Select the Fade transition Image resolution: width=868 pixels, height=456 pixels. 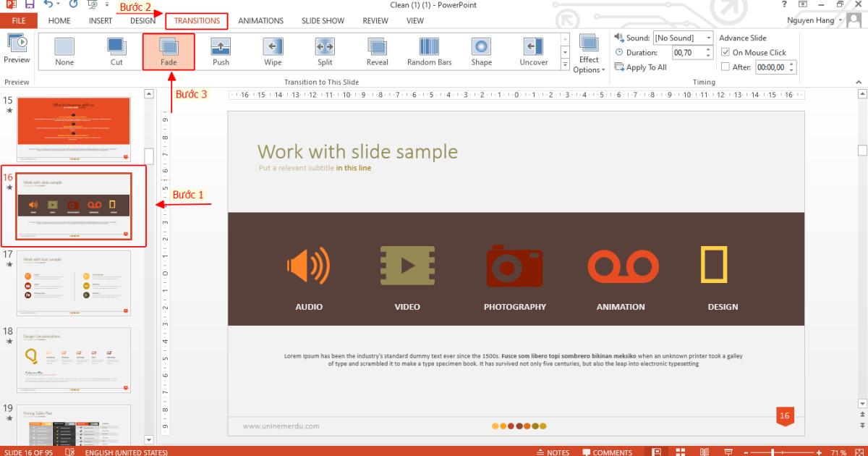click(x=169, y=51)
